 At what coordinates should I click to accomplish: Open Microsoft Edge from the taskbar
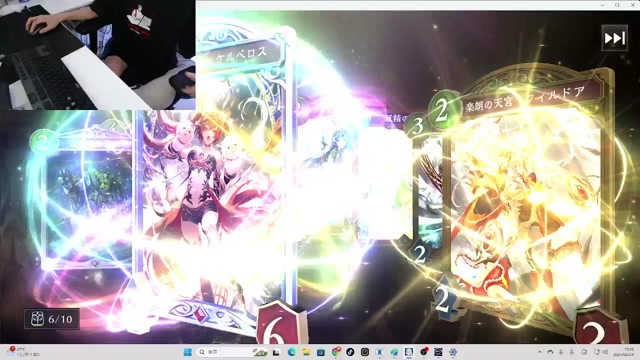(x=291, y=352)
